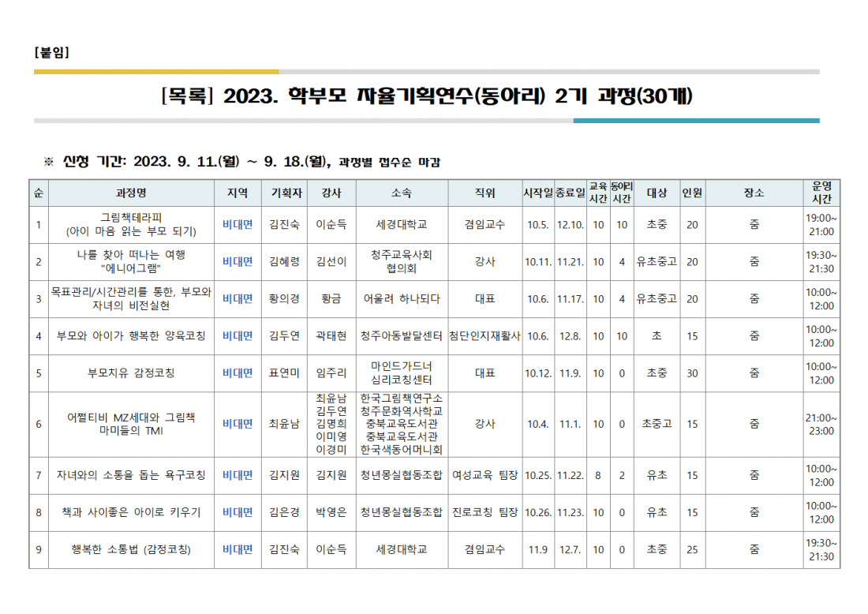Select course 자녀와의 소통을 돕는 욕구코칭
Screen dimensions: 868x614
131,476
